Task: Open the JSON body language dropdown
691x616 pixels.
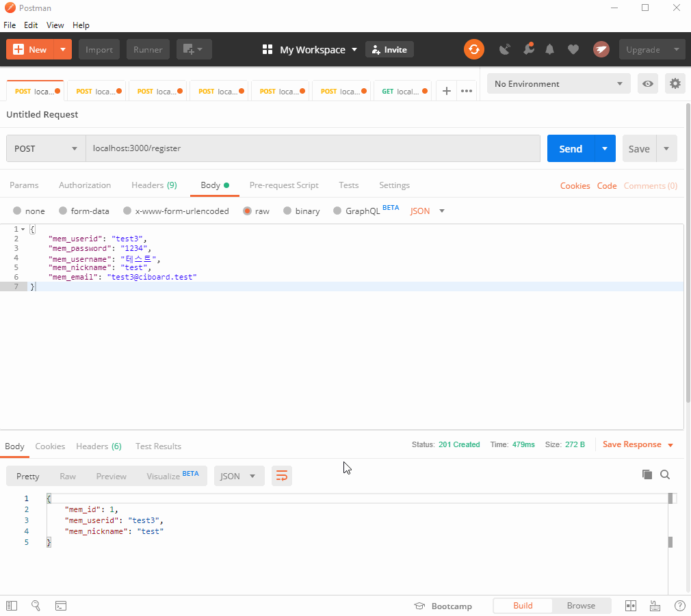Action: point(426,211)
